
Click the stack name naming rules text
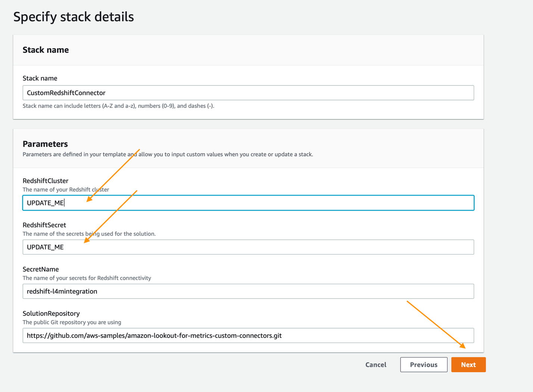(x=118, y=106)
